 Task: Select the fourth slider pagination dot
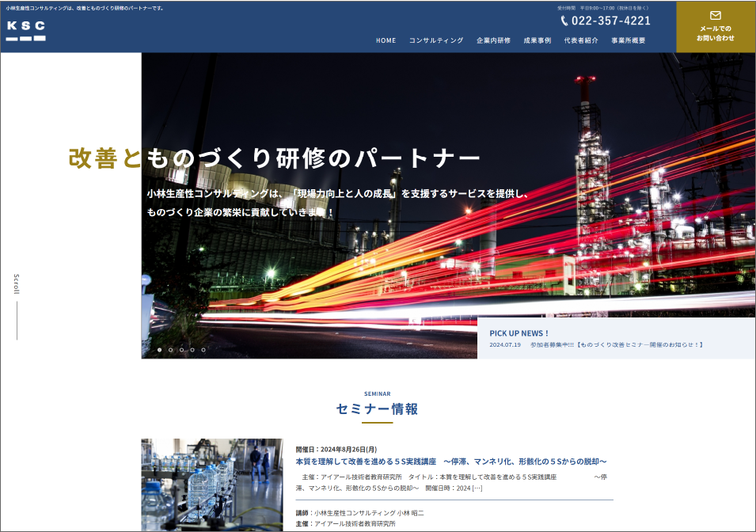tap(192, 349)
